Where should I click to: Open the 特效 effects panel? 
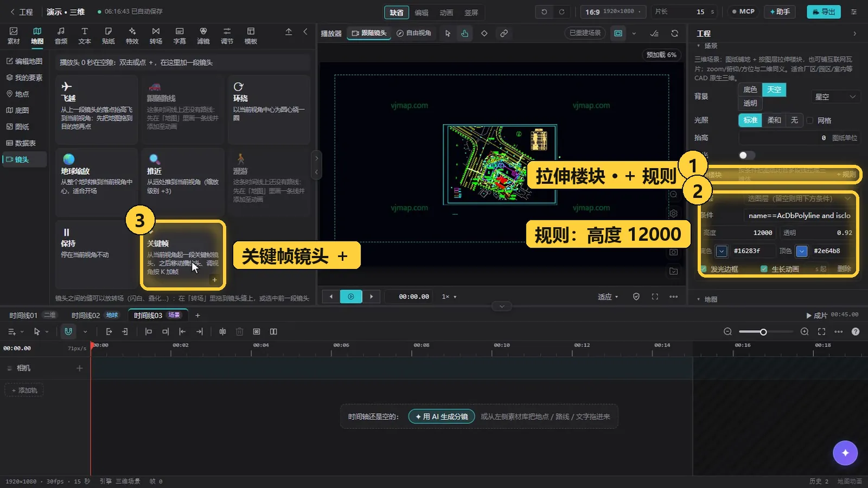(132, 36)
